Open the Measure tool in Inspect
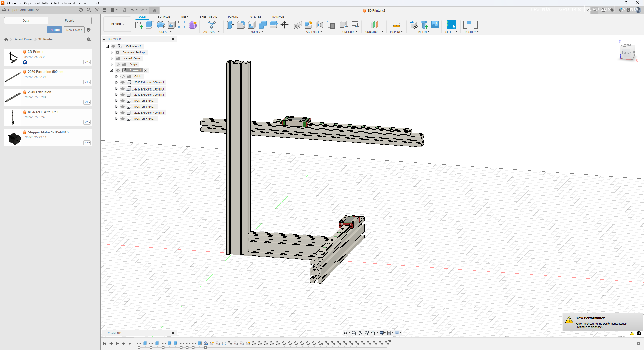 tap(396, 25)
